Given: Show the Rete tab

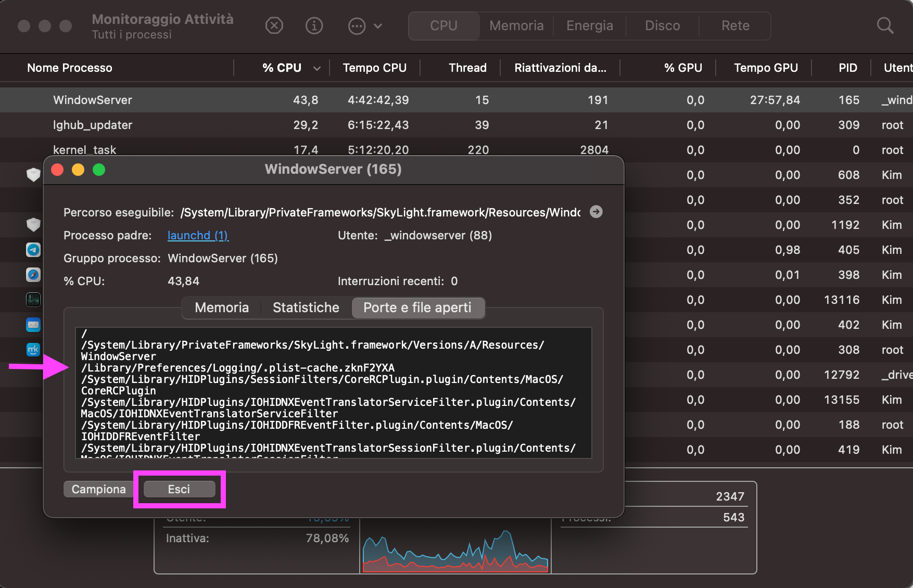Looking at the screenshot, I should point(735,25).
